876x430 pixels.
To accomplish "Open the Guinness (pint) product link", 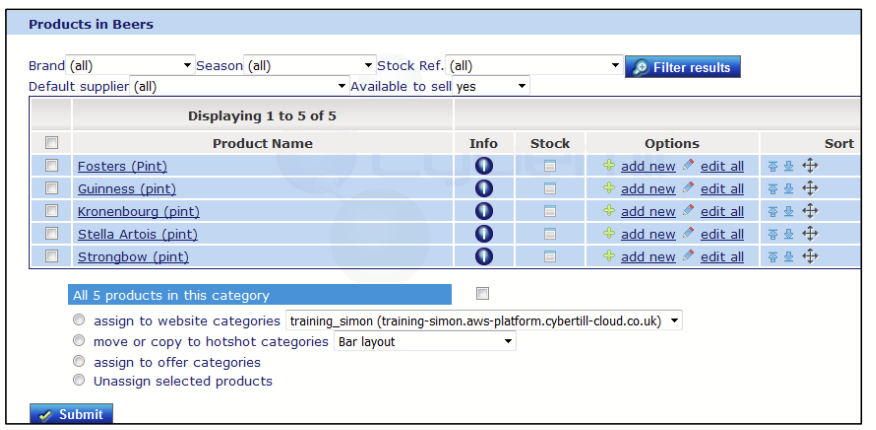I will tap(127, 189).
